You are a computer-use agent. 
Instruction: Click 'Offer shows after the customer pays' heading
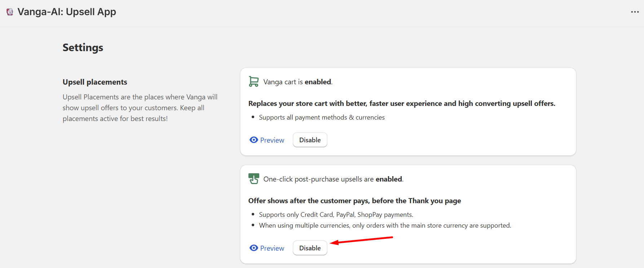pos(355,201)
